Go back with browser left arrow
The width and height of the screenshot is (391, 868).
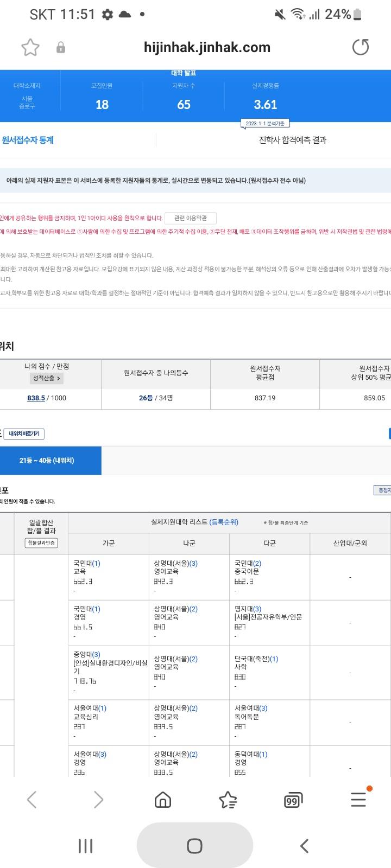coord(32,800)
